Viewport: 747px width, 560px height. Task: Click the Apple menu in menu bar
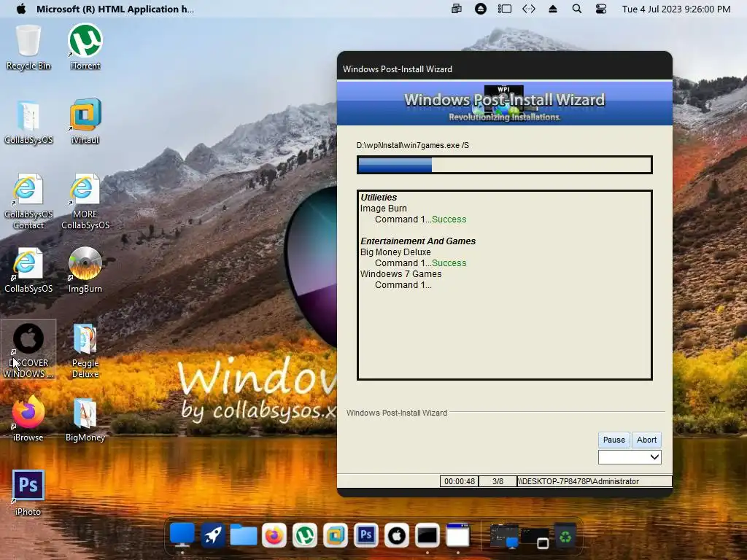click(21, 9)
